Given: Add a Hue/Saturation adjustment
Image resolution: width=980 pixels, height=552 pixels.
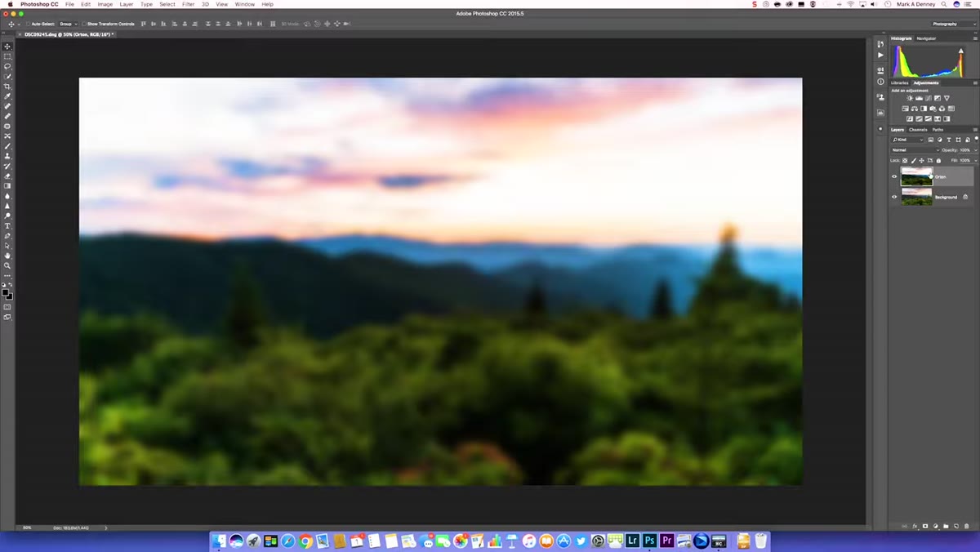Looking at the screenshot, I should pyautogui.click(x=905, y=109).
